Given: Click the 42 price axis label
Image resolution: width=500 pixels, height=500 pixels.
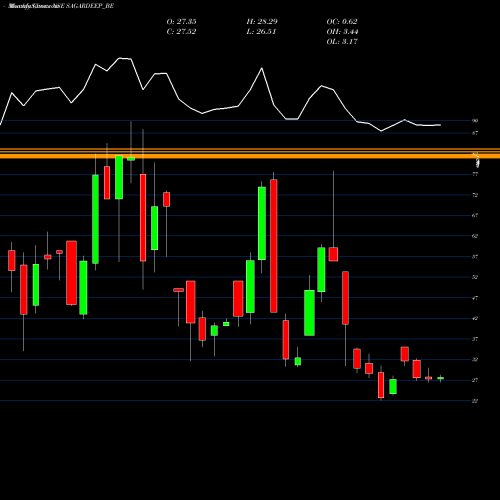Looking at the screenshot, I should coord(475,318).
